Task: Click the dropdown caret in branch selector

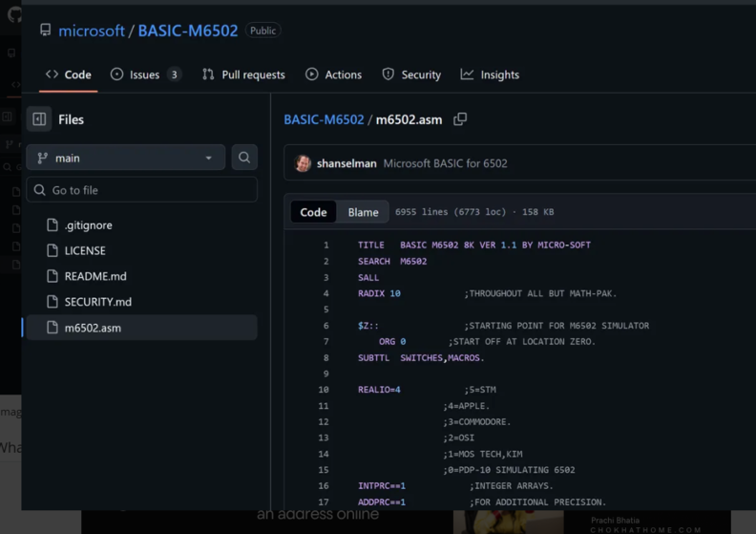Action: click(208, 159)
